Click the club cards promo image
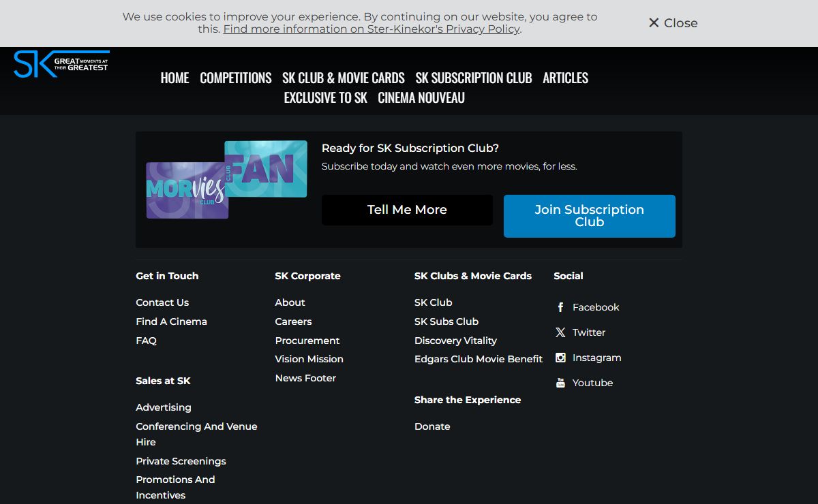The image size is (818, 504). [x=226, y=180]
